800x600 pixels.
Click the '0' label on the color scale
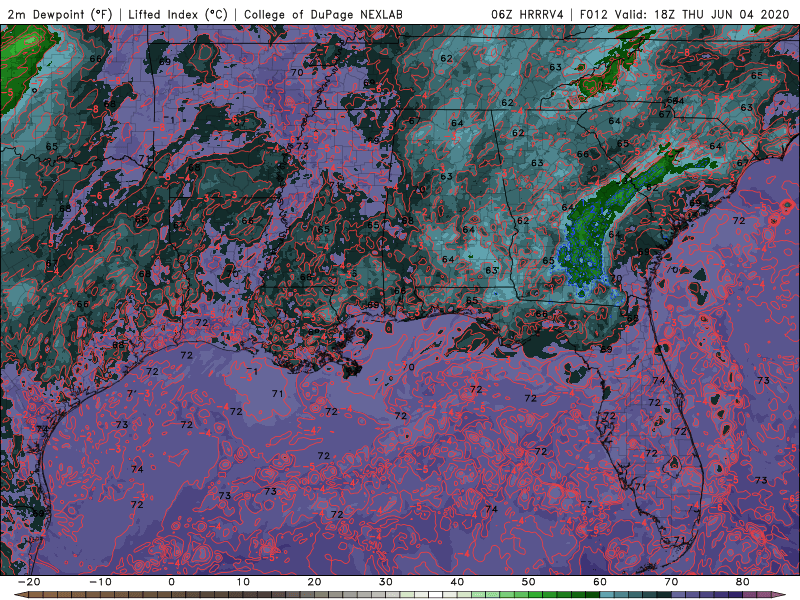point(171,582)
